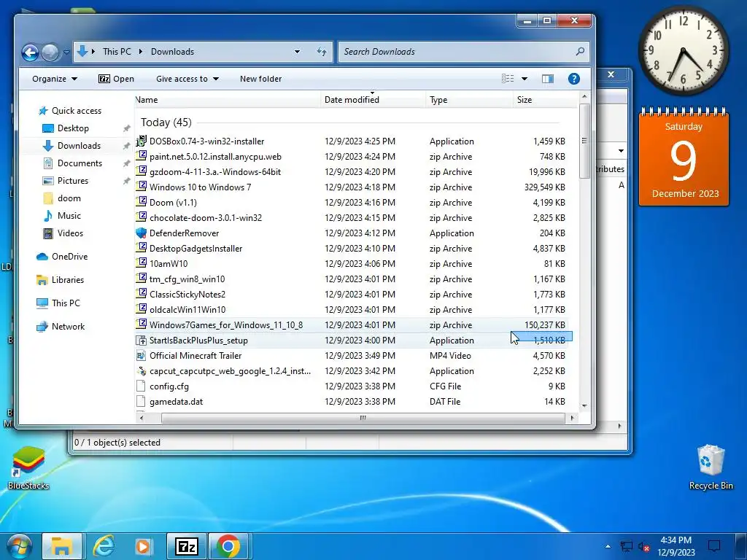Toggle the preview pane icon
Screen dimensions: 747x560
click(x=548, y=79)
